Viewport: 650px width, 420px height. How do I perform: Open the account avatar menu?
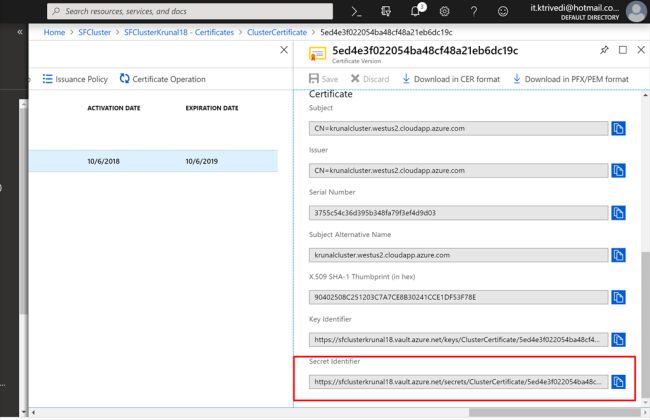636,11
